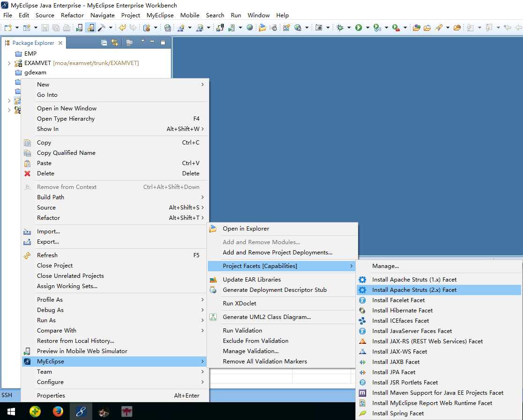Select Install Apache Struts (1.x) Facet

[x=439, y=279]
